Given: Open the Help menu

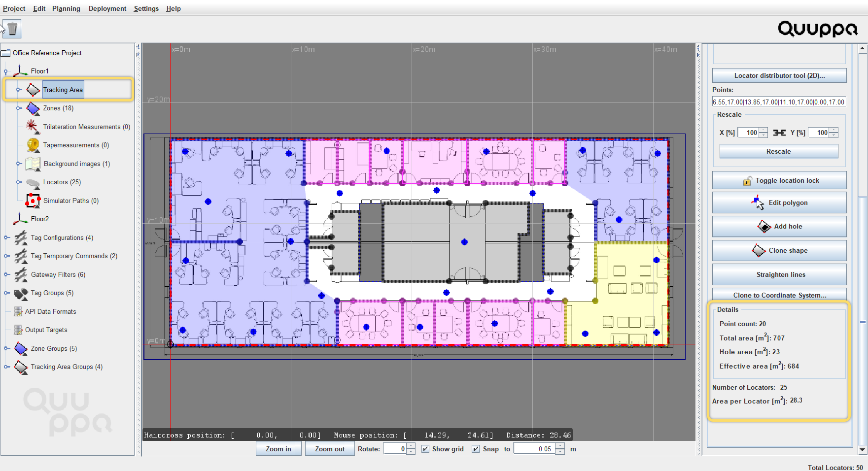Looking at the screenshot, I should click(x=174, y=8).
